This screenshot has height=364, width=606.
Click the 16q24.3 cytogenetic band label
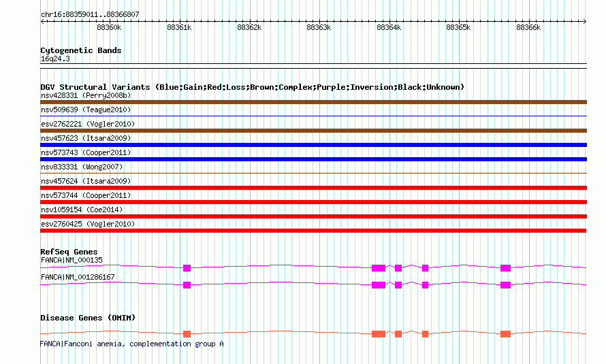[x=55, y=59]
